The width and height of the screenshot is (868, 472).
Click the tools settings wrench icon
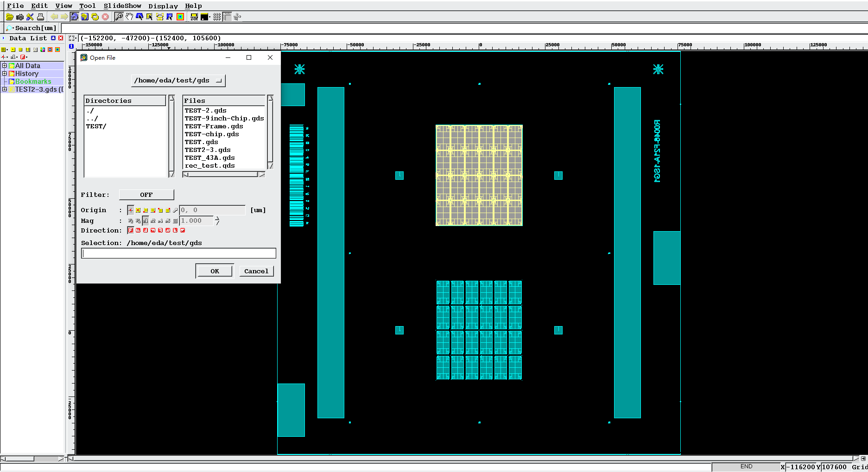click(x=30, y=17)
